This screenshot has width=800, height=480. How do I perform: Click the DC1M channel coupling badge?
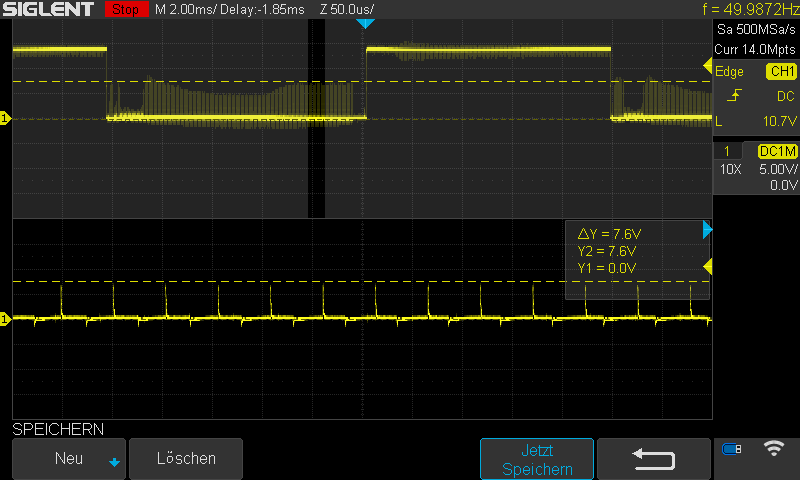[777, 151]
